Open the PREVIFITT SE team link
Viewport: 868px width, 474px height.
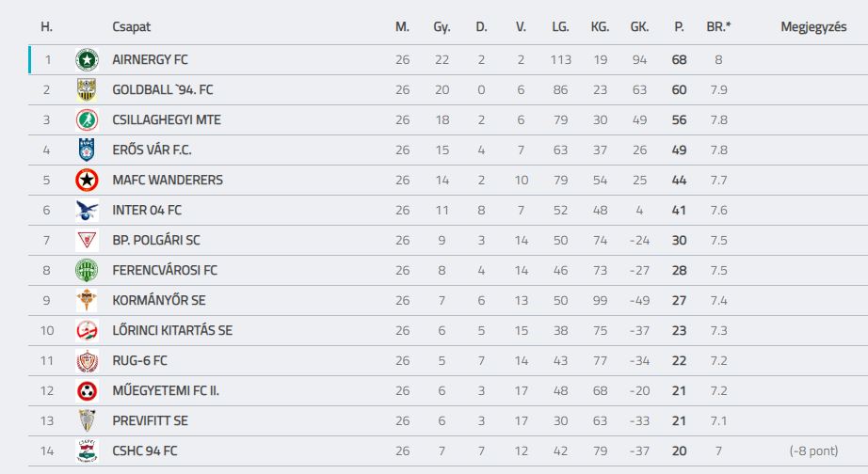tap(150, 421)
